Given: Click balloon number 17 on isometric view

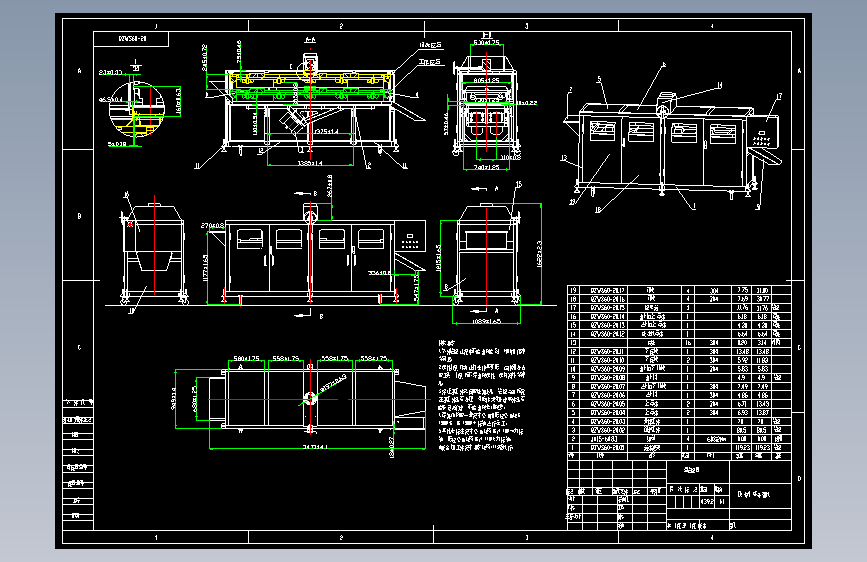Looking at the screenshot, I should (779, 97).
